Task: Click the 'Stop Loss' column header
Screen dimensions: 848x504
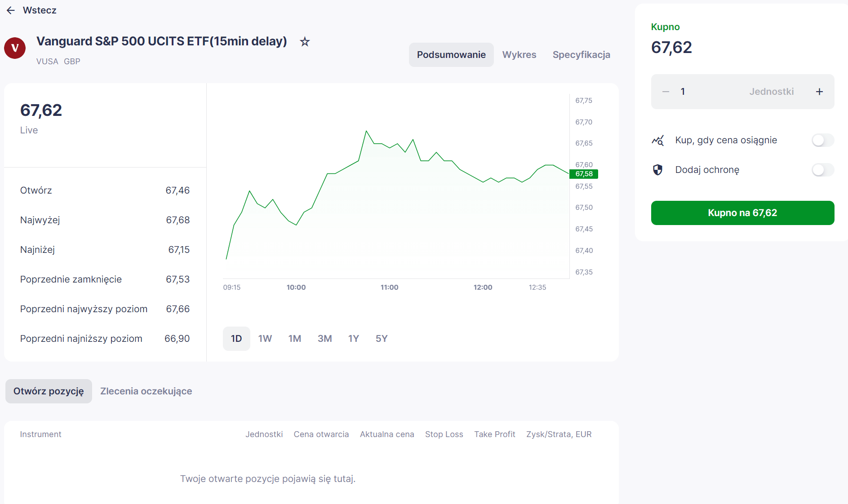Action: click(x=444, y=434)
